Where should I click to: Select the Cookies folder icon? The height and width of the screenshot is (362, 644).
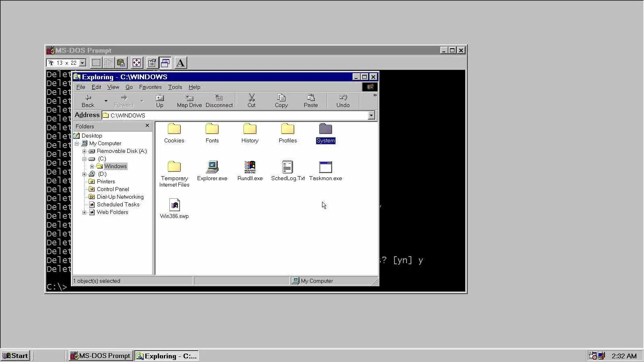pyautogui.click(x=174, y=129)
